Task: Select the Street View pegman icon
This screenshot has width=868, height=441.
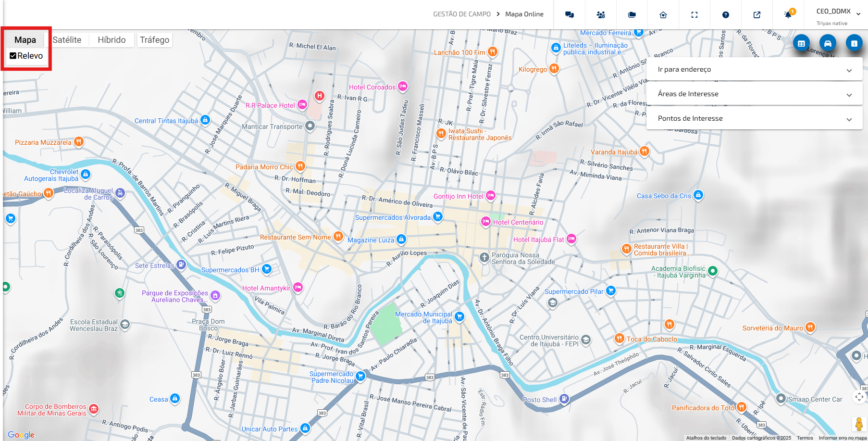Action: coord(859,424)
